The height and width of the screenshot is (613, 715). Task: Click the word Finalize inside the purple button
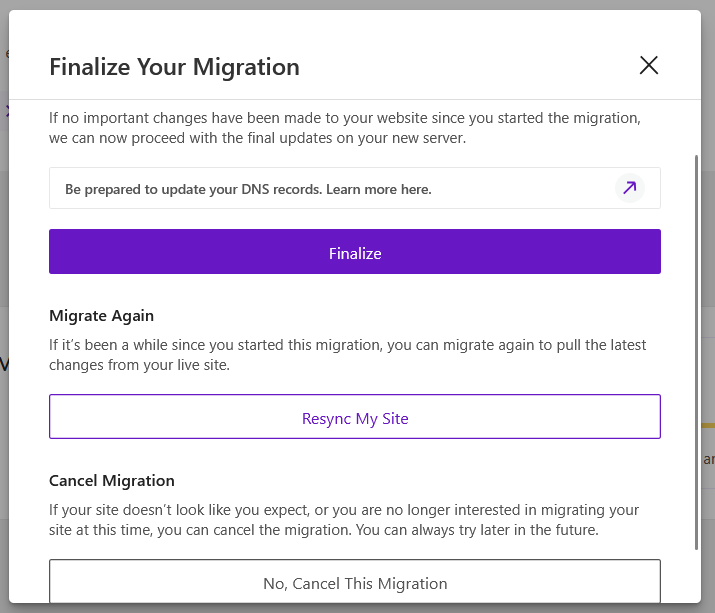coord(355,253)
